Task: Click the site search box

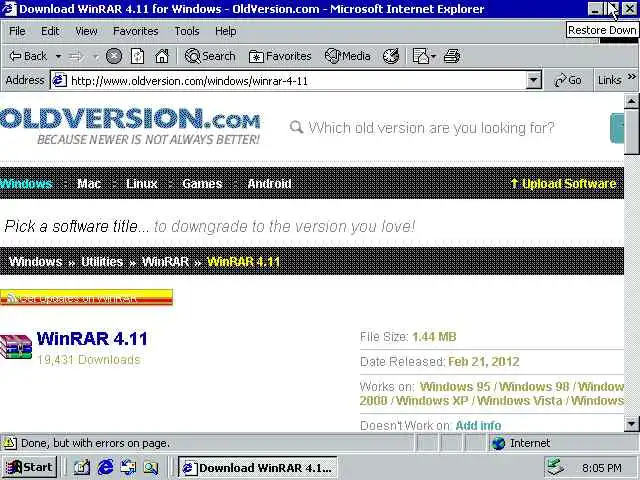Action: (431, 128)
